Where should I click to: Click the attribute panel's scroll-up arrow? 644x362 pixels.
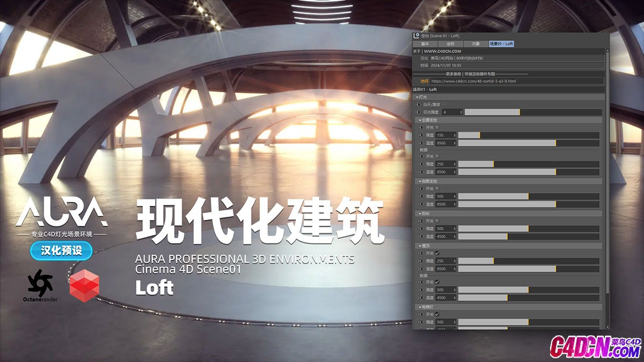(x=608, y=50)
